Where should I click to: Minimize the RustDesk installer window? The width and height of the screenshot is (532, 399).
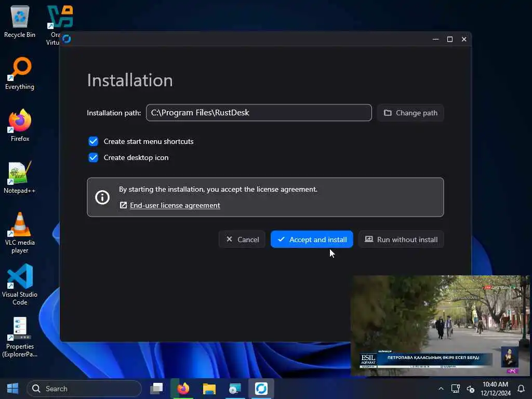coord(436,39)
